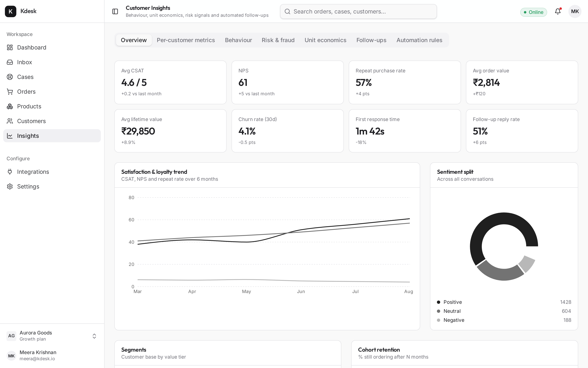This screenshot has height=368, width=588.
Task: Focus the search orders, cases, customers field
Action: (358, 11)
